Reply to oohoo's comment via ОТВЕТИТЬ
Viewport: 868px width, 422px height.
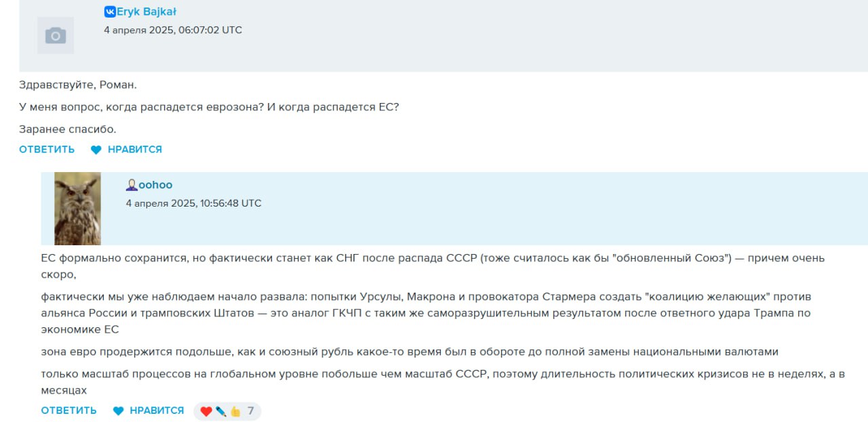point(68,410)
